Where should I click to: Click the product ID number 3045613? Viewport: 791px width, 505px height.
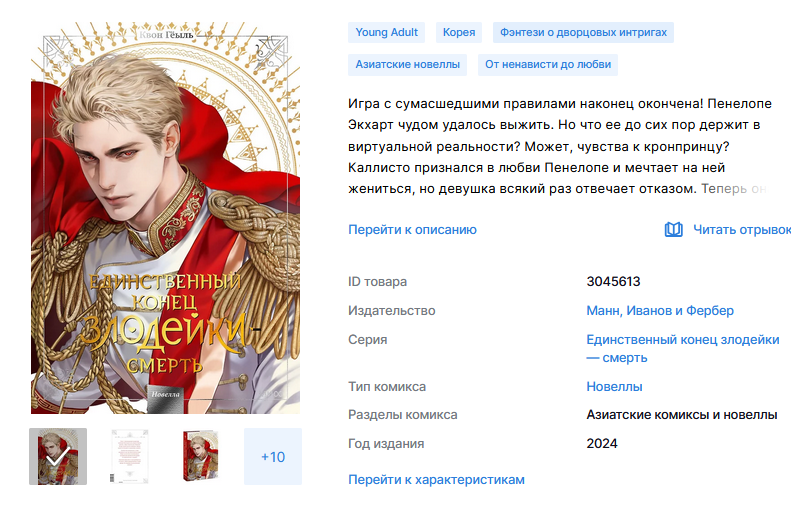point(613,282)
